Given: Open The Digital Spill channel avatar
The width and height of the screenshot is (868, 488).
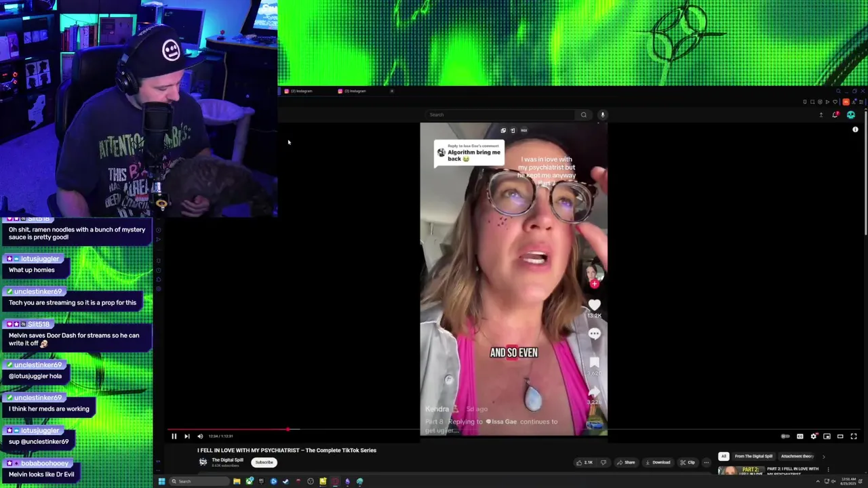Looking at the screenshot, I should tap(203, 462).
